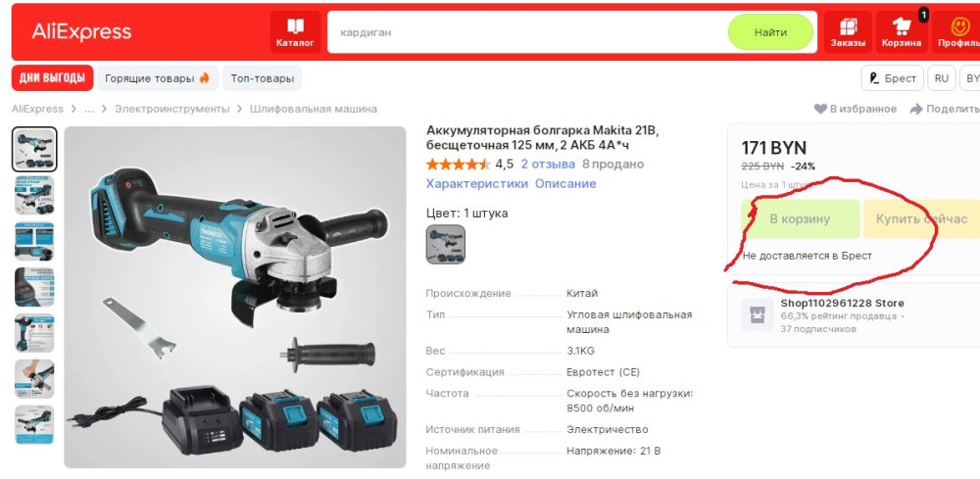Viewport: 980px width, 479px height.
Task: Open the Горящие товары tab
Action: [x=158, y=78]
